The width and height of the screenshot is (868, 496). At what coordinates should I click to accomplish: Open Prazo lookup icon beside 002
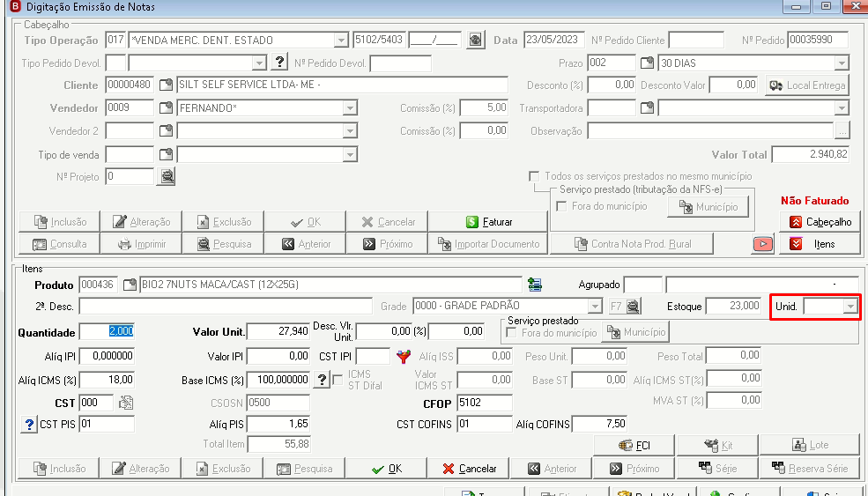click(647, 63)
